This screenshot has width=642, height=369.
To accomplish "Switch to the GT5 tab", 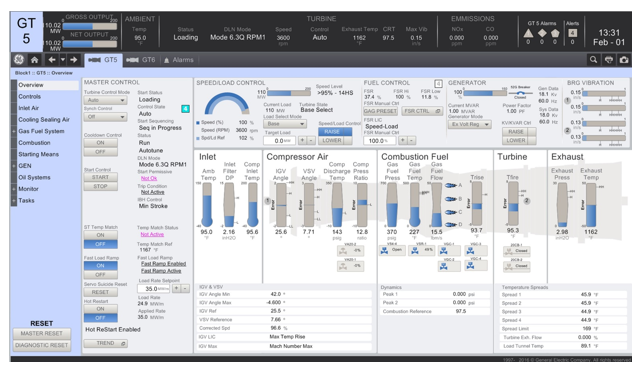I will [103, 60].
